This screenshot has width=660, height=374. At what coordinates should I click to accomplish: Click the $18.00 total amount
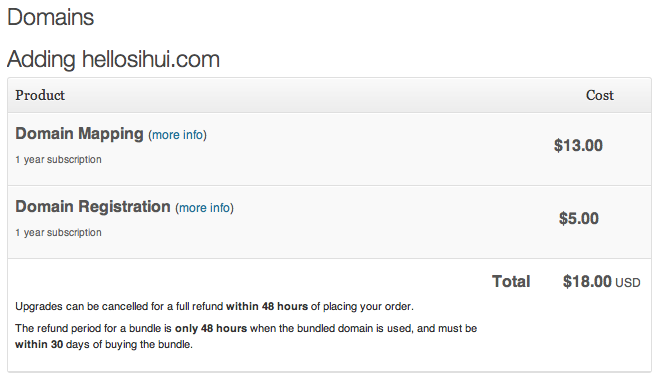[587, 281]
